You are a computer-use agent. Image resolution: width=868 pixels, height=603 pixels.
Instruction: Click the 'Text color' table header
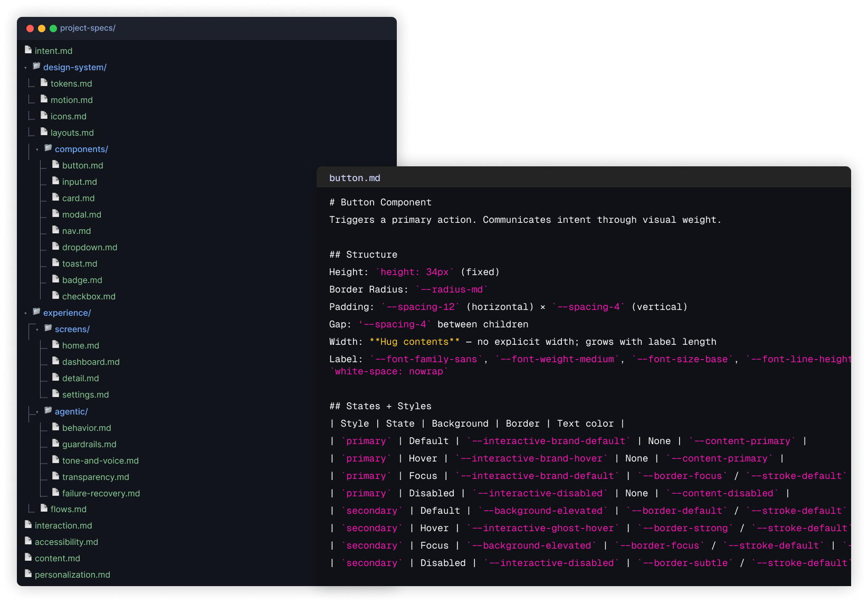(x=585, y=423)
